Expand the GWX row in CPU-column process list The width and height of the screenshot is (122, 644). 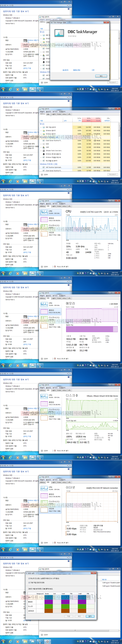click(x=41, y=144)
